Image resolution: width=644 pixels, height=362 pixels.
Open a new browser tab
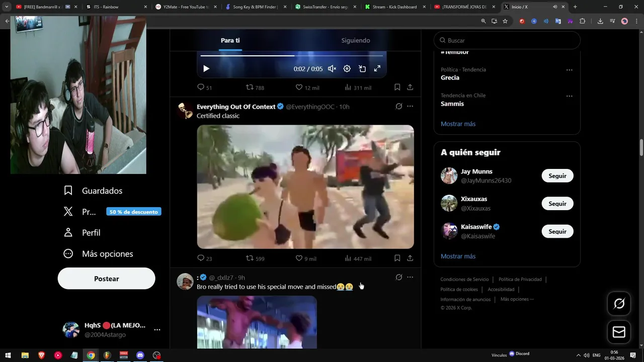tap(575, 7)
